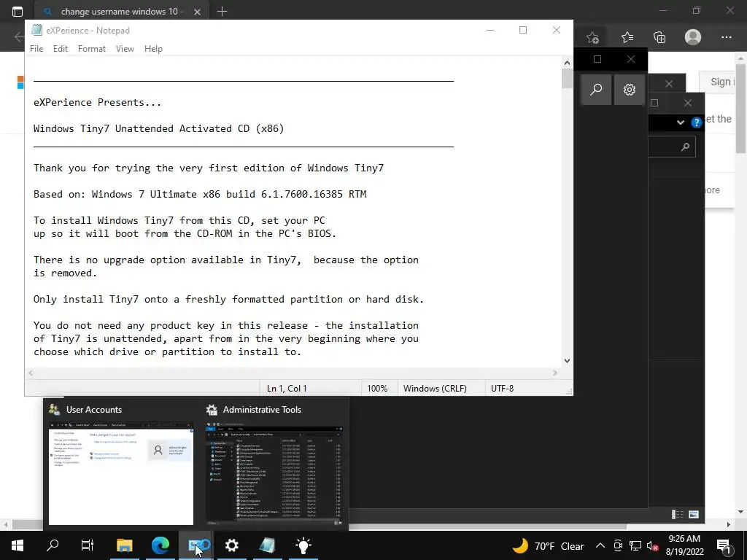Click 'Ln 1, Col 1' in Notepad status bar
This screenshot has width=747, height=560.
click(x=287, y=389)
